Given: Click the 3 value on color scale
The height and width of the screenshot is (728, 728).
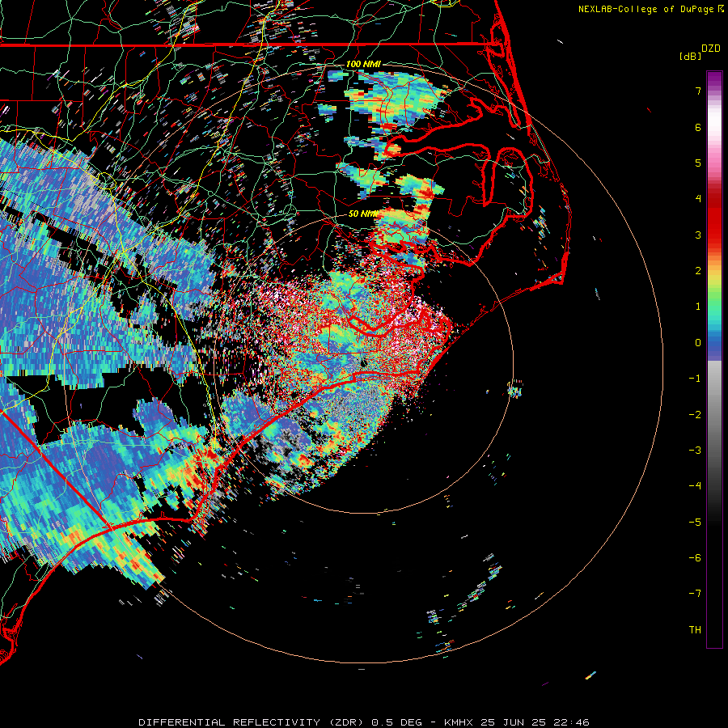Looking at the screenshot, I should (x=698, y=235).
